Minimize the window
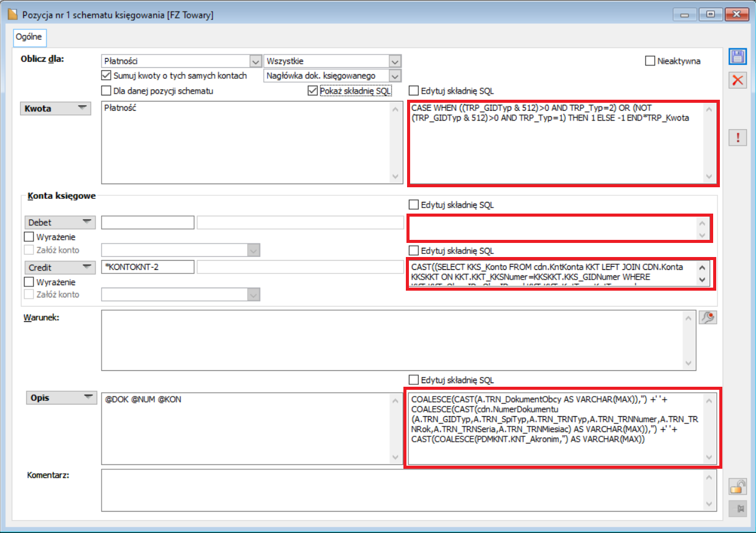This screenshot has width=756, height=533. (686, 13)
